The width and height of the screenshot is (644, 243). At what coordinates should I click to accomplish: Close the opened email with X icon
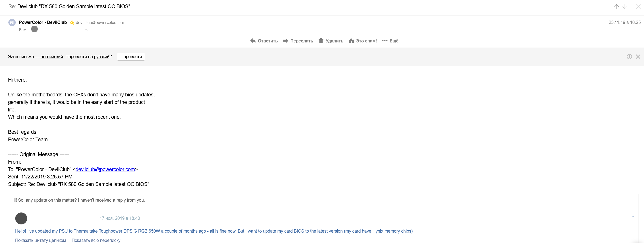638,6
